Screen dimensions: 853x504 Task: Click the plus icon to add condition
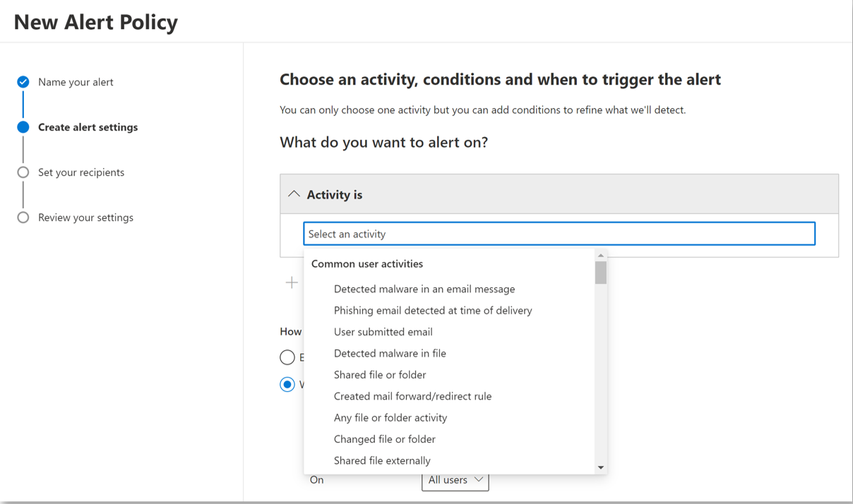tap(292, 282)
